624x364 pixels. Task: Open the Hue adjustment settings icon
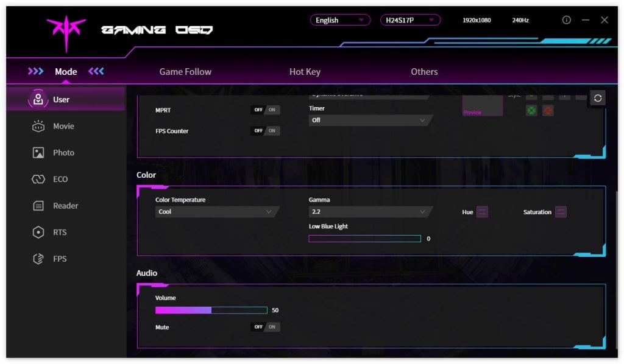482,212
